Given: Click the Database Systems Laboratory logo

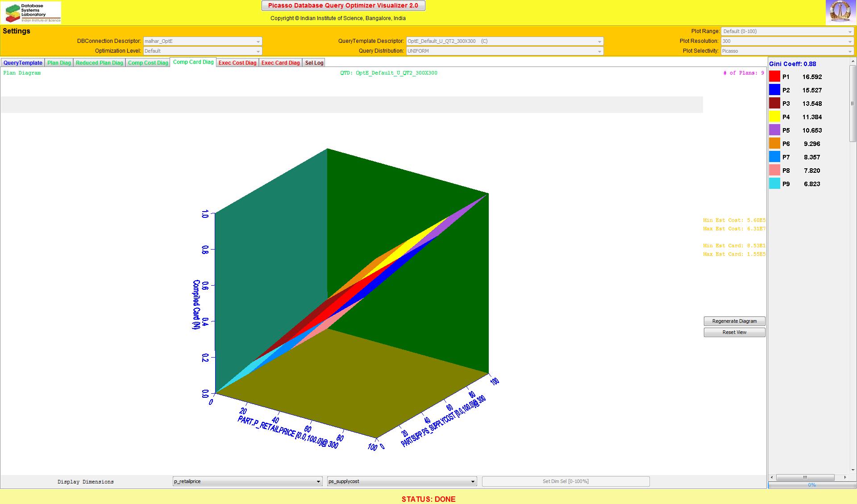Looking at the screenshot, I should pyautogui.click(x=31, y=12).
